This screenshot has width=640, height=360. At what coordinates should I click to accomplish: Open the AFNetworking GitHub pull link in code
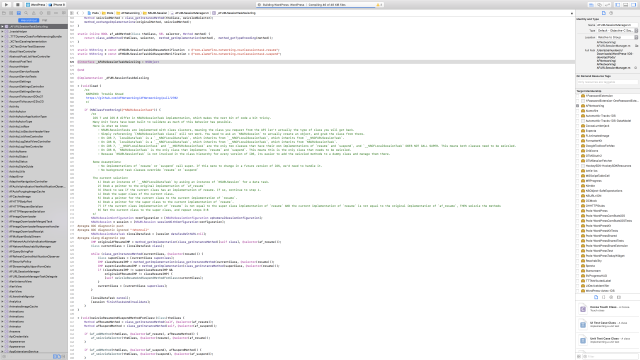point(131,98)
